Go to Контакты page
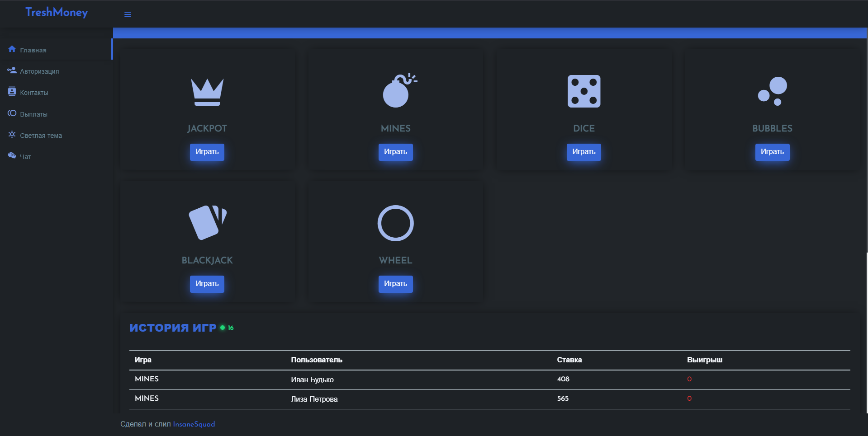This screenshot has height=436, width=868. pyautogui.click(x=34, y=93)
